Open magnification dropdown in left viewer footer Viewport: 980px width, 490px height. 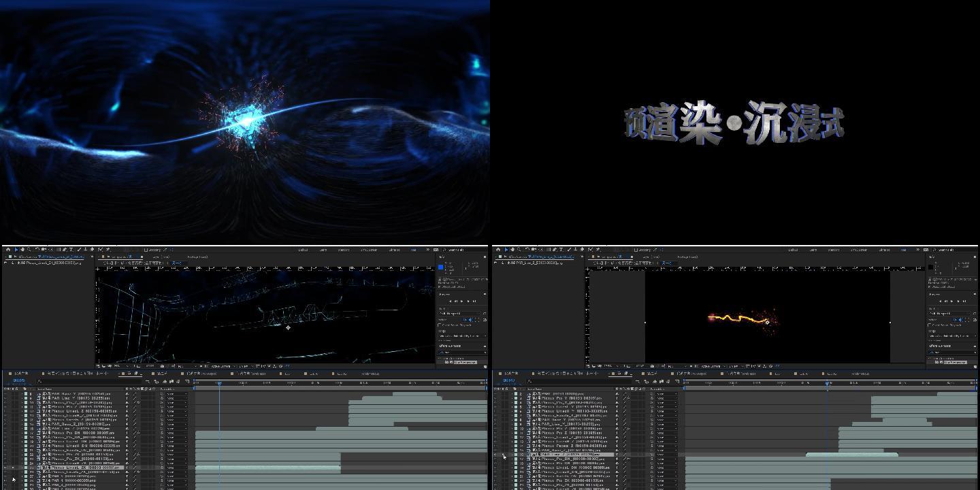click(120, 366)
